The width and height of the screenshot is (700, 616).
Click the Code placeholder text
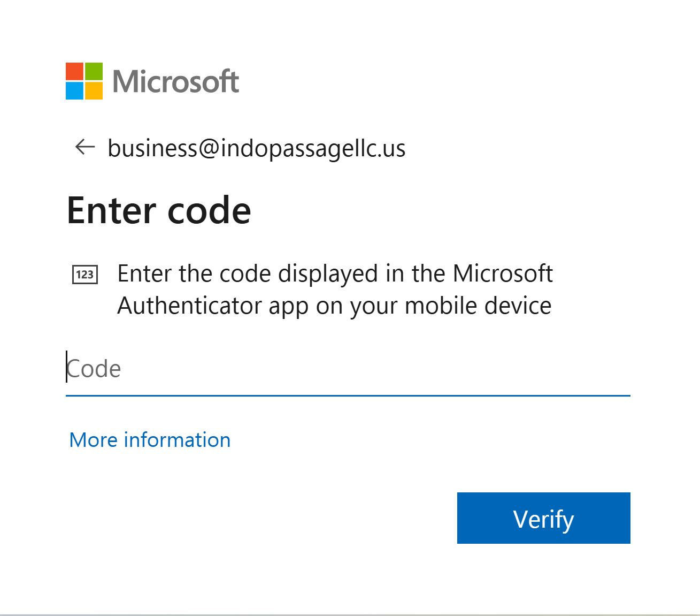pos(95,369)
